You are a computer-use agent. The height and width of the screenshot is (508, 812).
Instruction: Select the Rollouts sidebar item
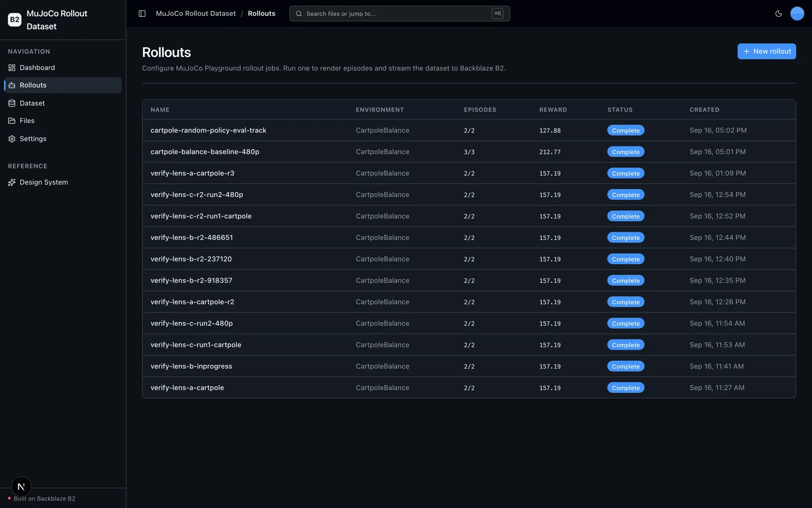click(x=63, y=85)
